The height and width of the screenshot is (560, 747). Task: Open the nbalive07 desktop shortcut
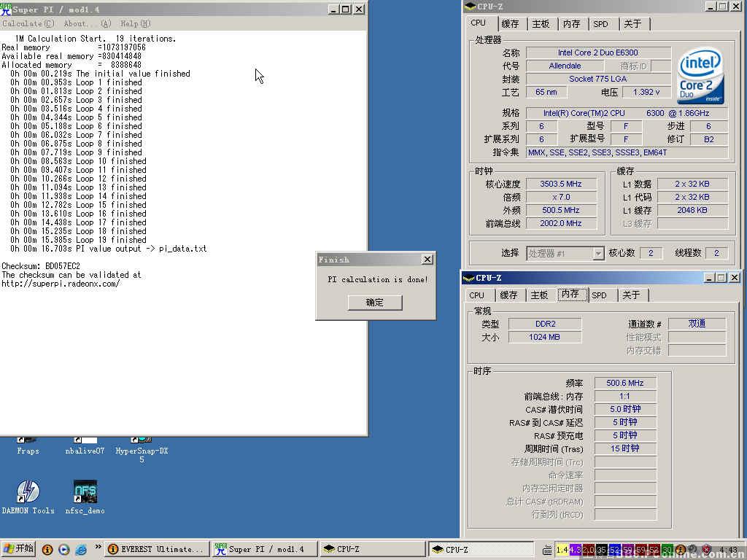(x=85, y=447)
